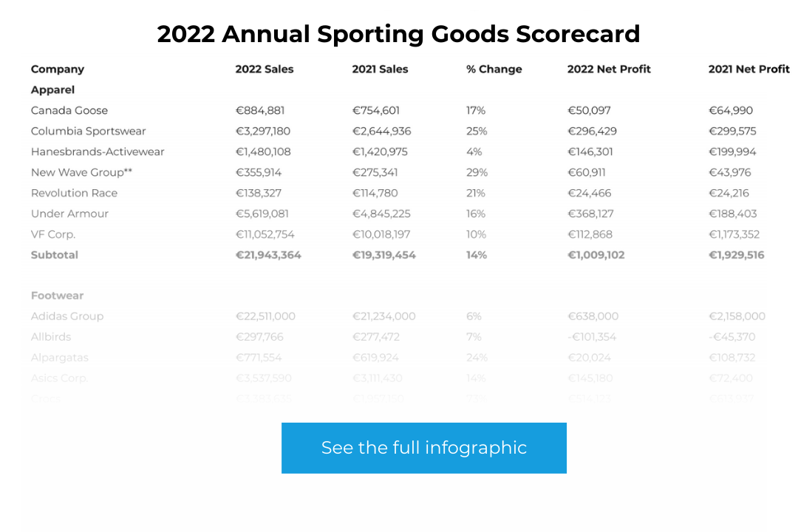
Task: Select Adidas Group's 6% change value
Action: point(472,316)
